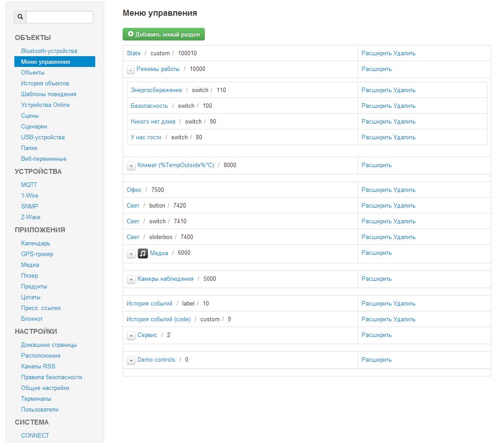The height and width of the screenshot is (443, 504).
Task: Open Цитаты application
Action: coord(31,297)
